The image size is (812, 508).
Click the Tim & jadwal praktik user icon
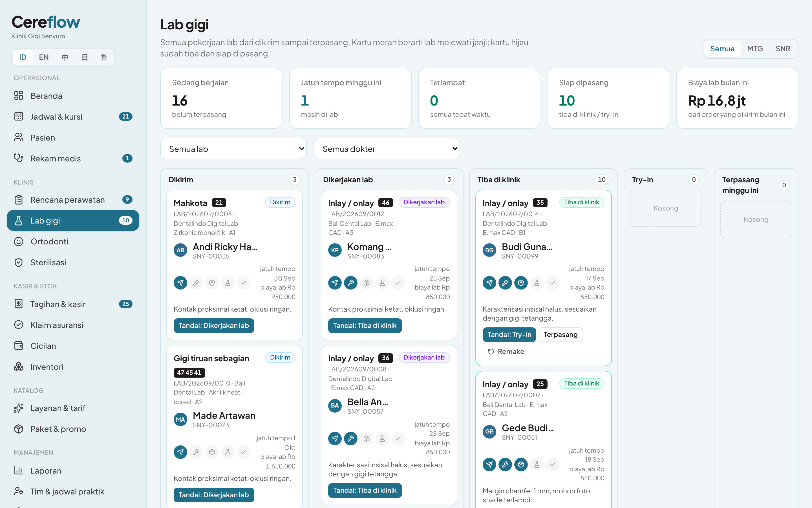click(x=18, y=491)
